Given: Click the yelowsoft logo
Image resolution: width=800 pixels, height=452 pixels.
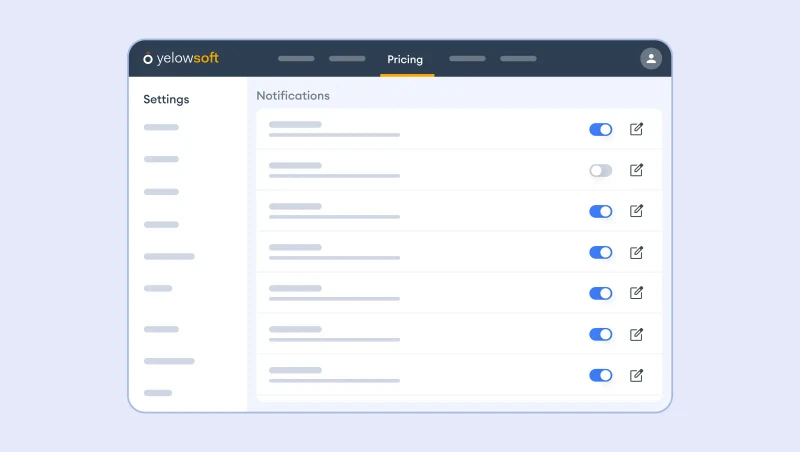Looking at the screenshot, I should (x=181, y=59).
